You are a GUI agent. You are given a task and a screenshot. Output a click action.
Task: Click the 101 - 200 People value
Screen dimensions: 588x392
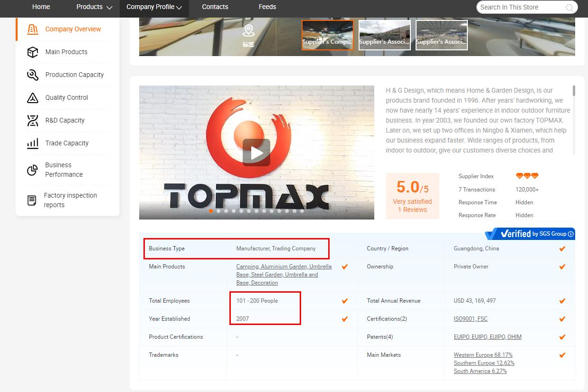click(257, 301)
